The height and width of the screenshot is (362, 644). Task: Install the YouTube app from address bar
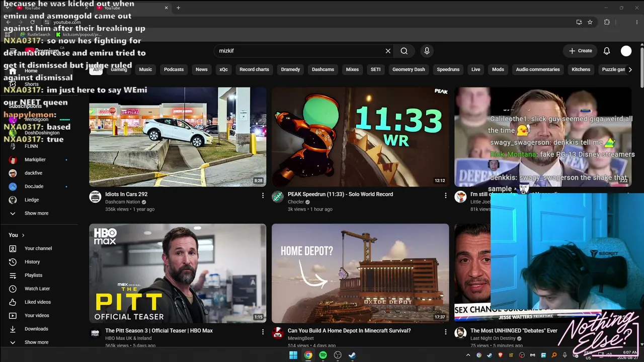coord(579,22)
